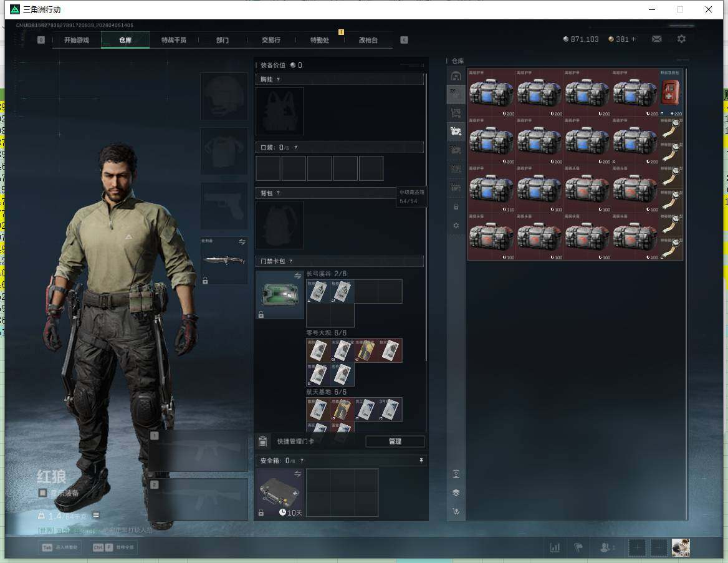The height and width of the screenshot is (563, 728).
Task: Select the gold keycard in 航天基地
Action: pyautogui.click(x=342, y=410)
